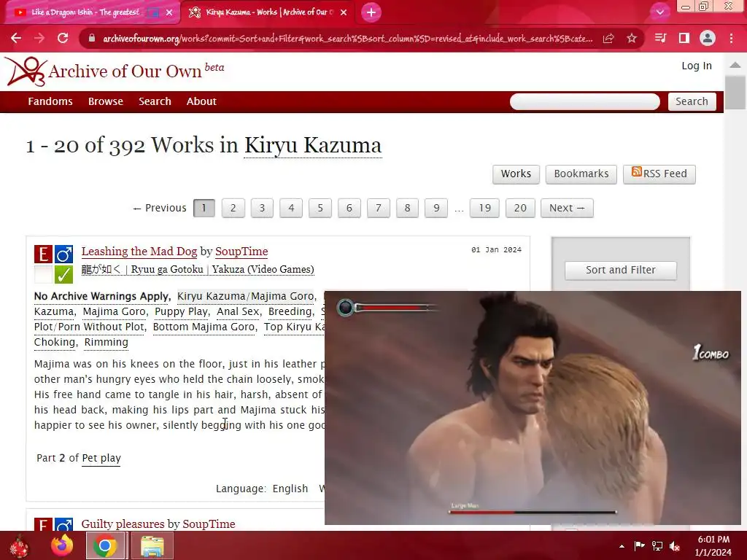Click the network tray icon

click(657, 545)
